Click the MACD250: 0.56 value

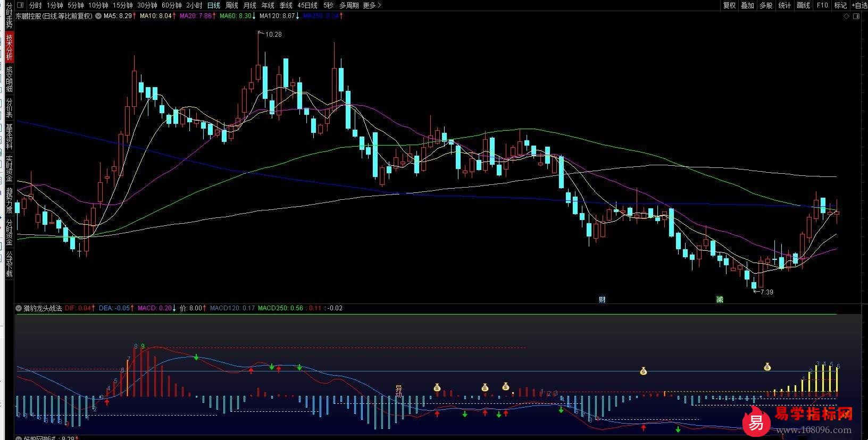[x=281, y=308]
